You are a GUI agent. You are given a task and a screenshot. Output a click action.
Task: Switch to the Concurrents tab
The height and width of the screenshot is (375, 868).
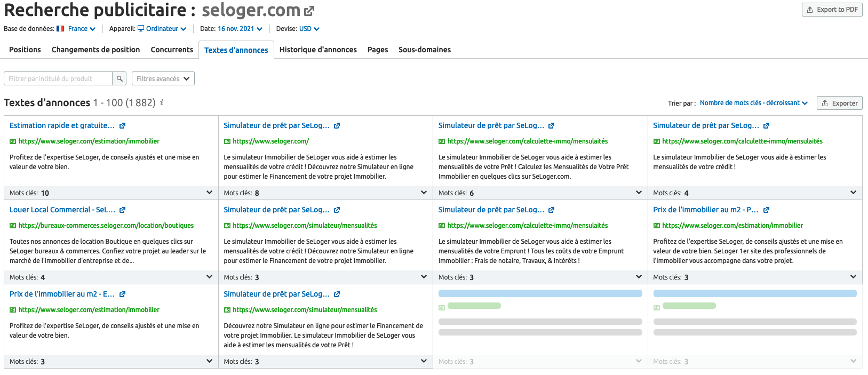172,50
